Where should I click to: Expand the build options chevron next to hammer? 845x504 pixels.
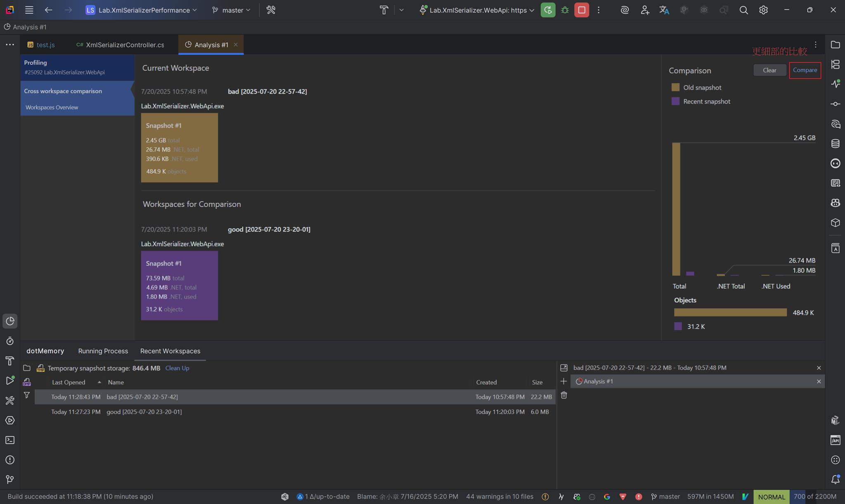coord(401,10)
